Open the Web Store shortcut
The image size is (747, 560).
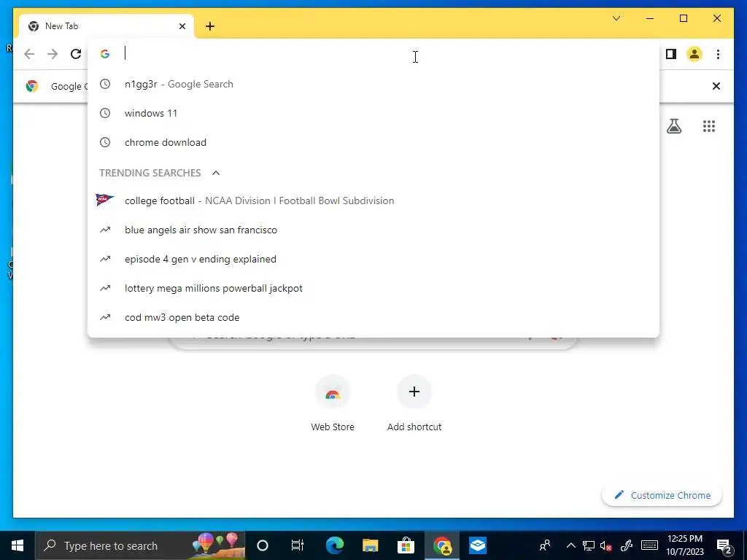[333, 404]
